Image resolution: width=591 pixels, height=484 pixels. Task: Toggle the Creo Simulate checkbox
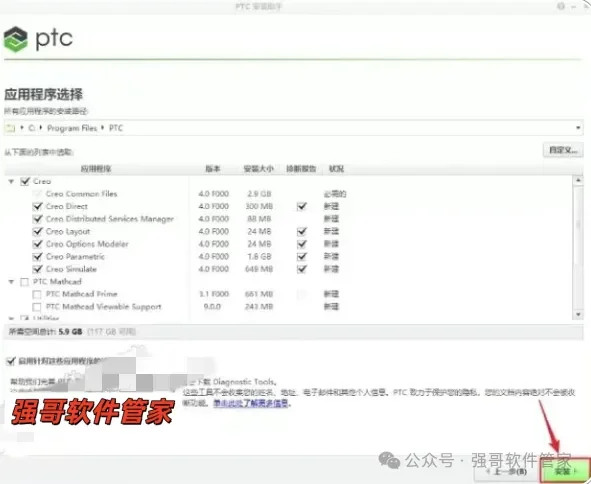[37, 269]
